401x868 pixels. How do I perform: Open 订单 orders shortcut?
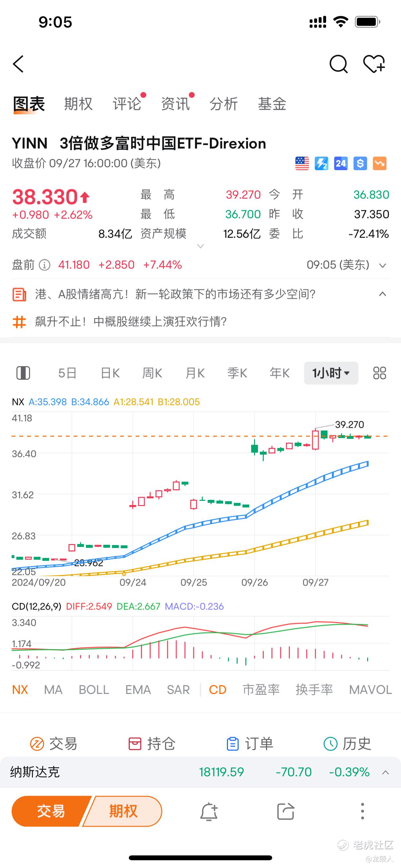pyautogui.click(x=249, y=743)
